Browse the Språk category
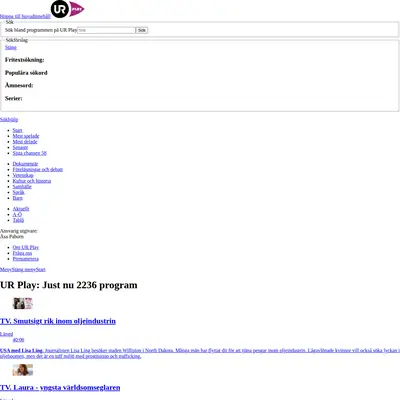This screenshot has height=400, width=400. (18, 192)
